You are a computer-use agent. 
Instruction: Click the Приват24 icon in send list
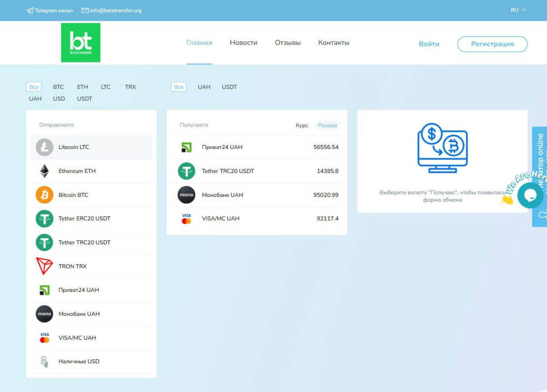coord(45,290)
